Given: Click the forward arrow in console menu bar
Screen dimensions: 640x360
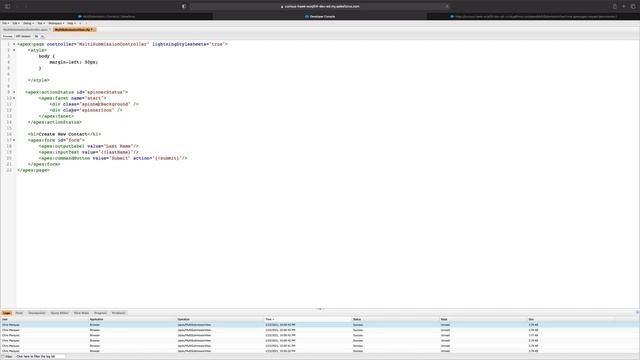Looking at the screenshot, I should [86, 23].
